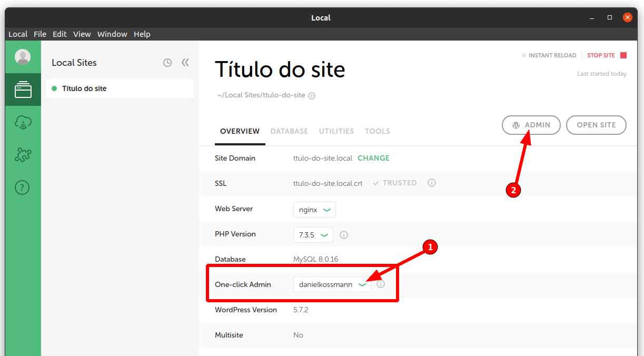Click the site path ~/Local Sites/ttulo-do-site
The height and width of the screenshot is (356, 644).
pos(261,95)
